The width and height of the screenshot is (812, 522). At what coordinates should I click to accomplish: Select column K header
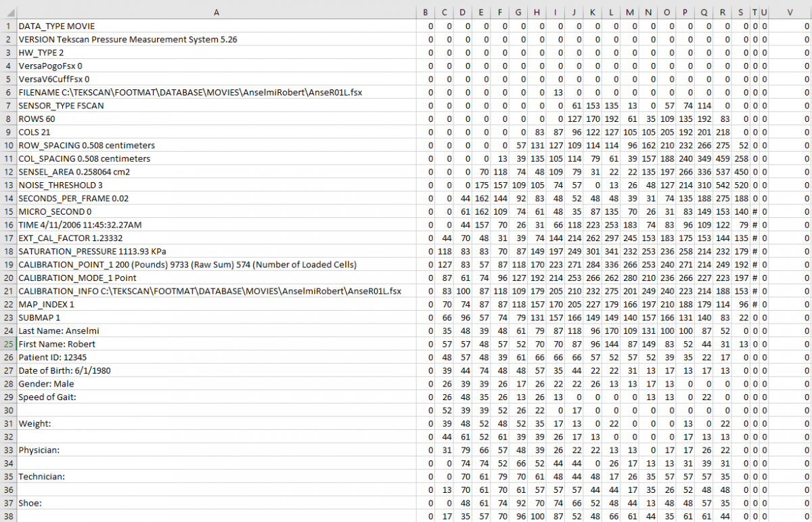coord(592,12)
